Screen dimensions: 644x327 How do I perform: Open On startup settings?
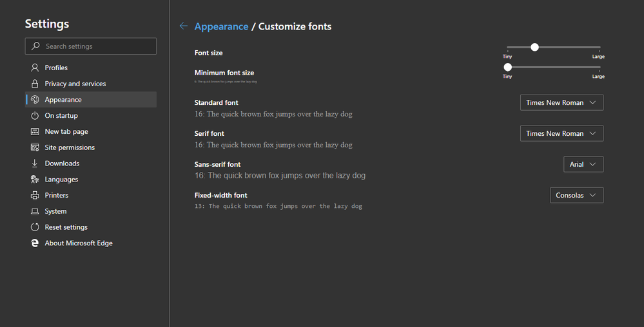(x=91, y=116)
